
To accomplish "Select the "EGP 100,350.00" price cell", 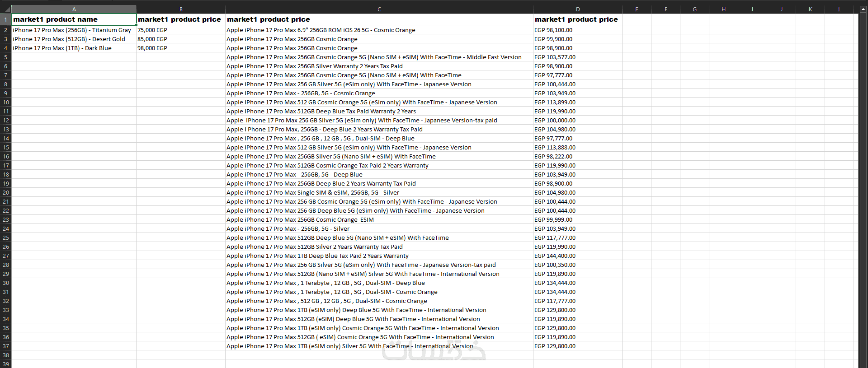I will (578, 265).
